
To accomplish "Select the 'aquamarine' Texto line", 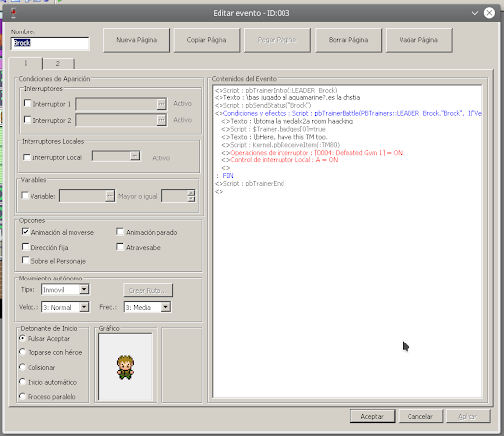I will click(x=287, y=97).
